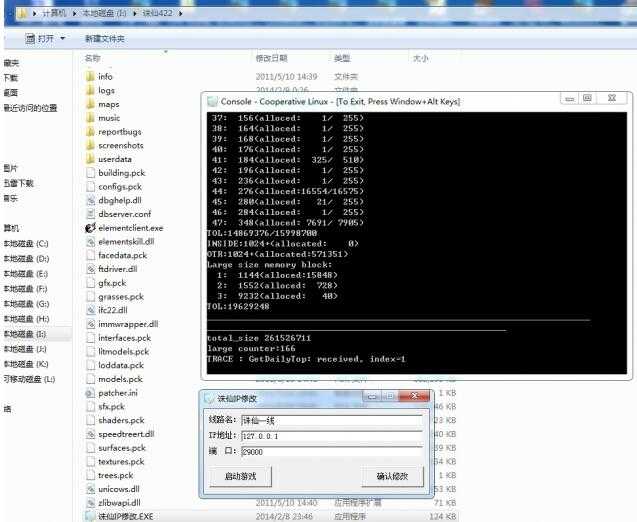Image resolution: width=637 pixels, height=522 pixels.
Task: Select elementclient.exe in the file list
Action: click(130, 228)
